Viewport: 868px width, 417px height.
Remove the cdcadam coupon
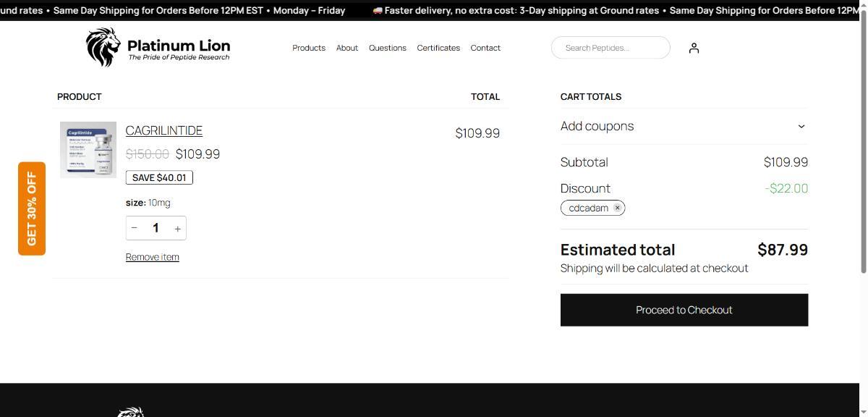tap(617, 208)
